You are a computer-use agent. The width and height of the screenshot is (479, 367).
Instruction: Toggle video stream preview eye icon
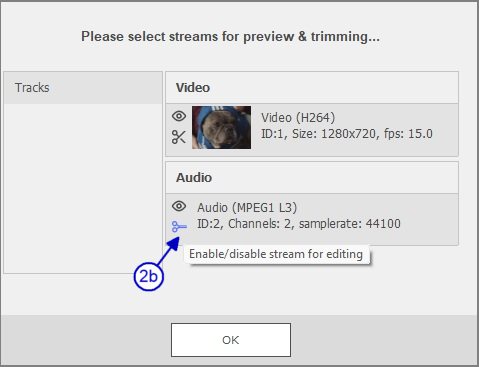(x=179, y=116)
